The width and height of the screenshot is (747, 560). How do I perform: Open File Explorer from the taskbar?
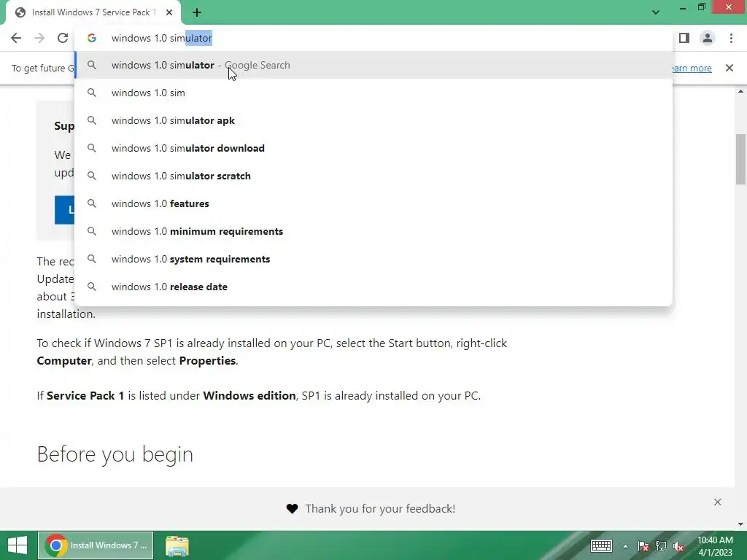coord(177,545)
